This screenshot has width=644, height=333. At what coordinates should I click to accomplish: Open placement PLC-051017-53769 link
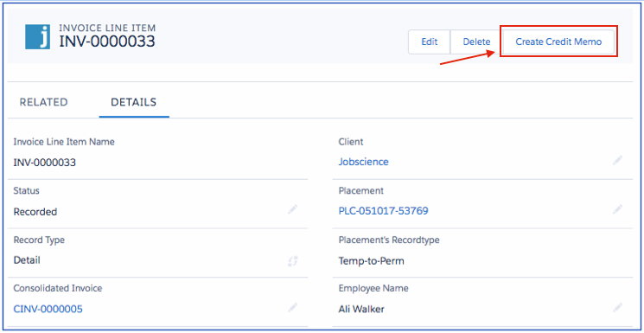click(x=383, y=211)
